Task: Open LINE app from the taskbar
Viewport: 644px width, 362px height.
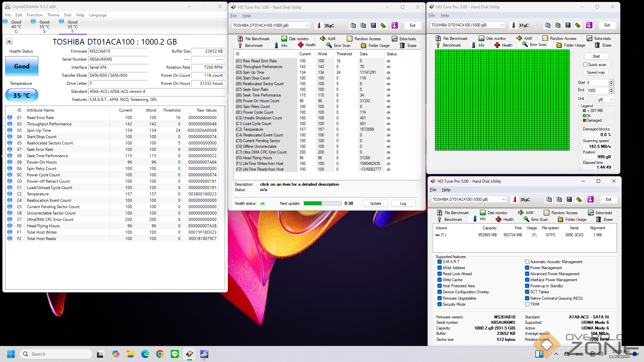Action: point(175,354)
